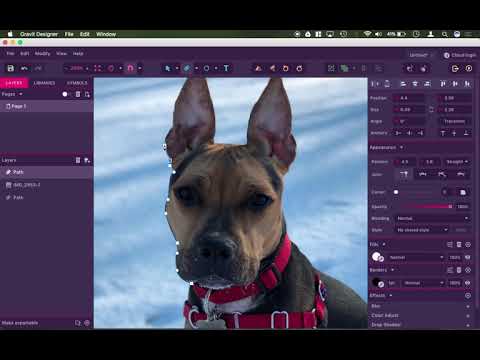Image resolution: width=480 pixels, height=360 pixels.
Task: Click the Position X input field
Action: click(409, 98)
